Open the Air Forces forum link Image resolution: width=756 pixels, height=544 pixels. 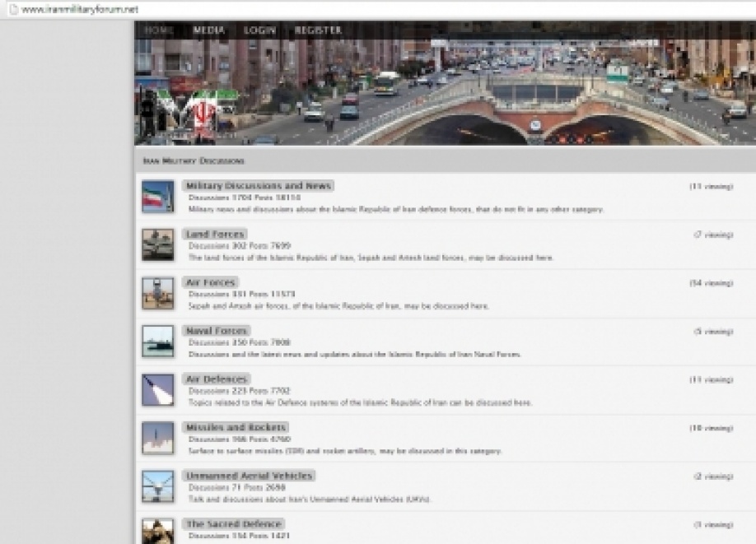coord(211,282)
